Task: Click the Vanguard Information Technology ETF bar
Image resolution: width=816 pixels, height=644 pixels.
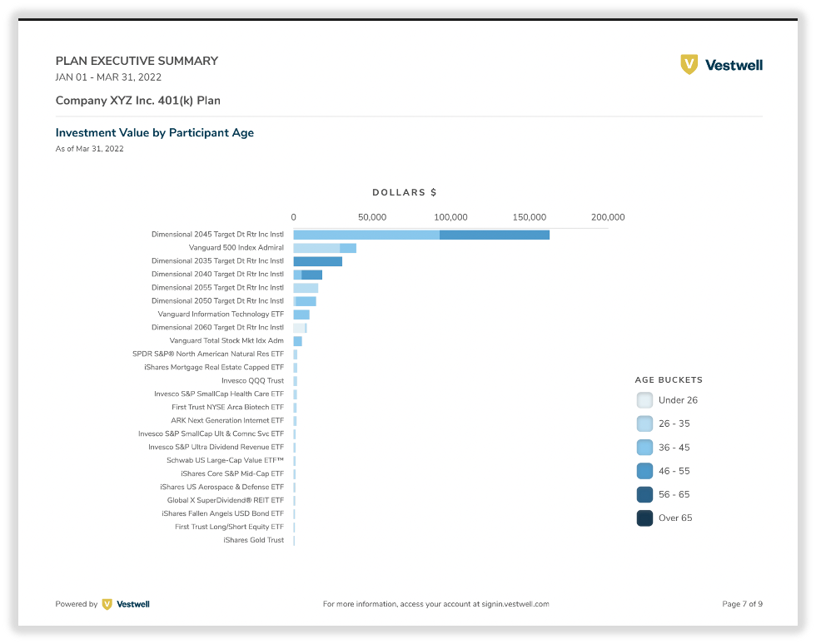Action: (301, 315)
